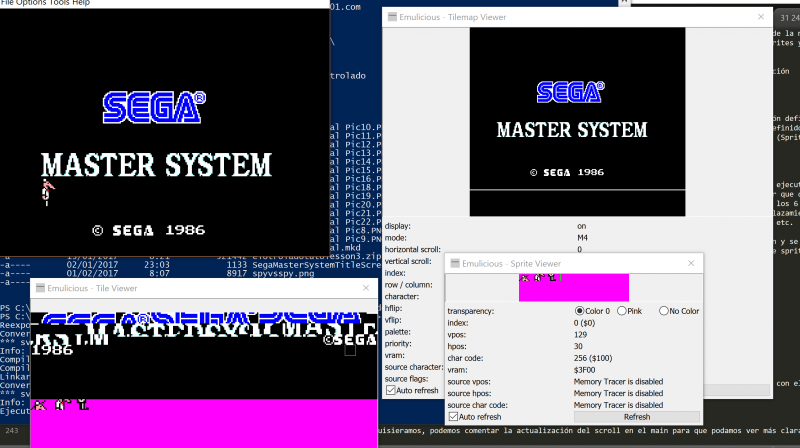
Task: Open the Tools menu
Action: tap(63, 3)
